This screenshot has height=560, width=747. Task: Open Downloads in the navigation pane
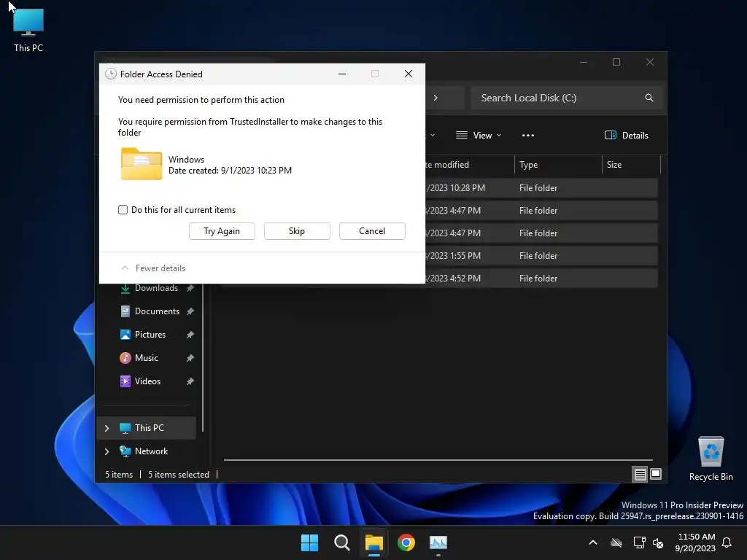156,288
